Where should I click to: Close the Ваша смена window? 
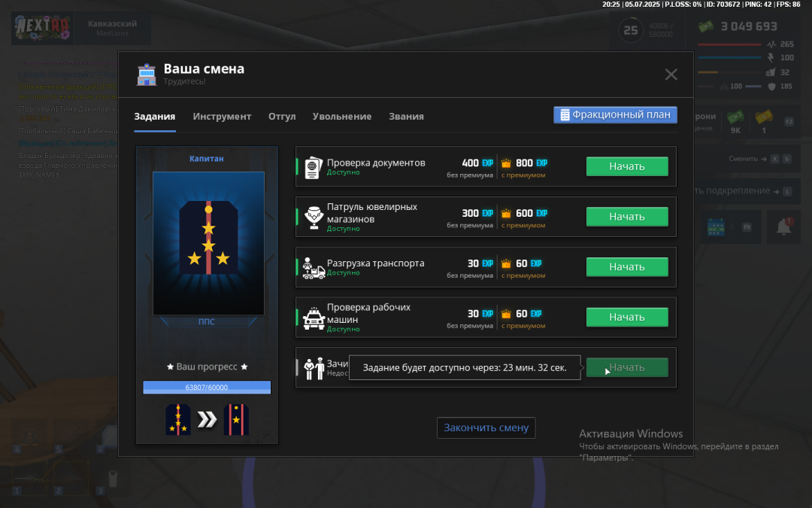pyautogui.click(x=671, y=75)
